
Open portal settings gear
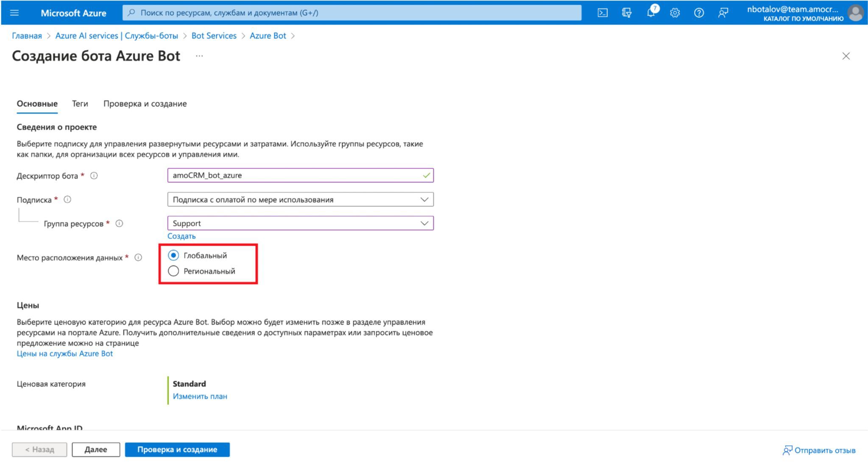click(675, 13)
